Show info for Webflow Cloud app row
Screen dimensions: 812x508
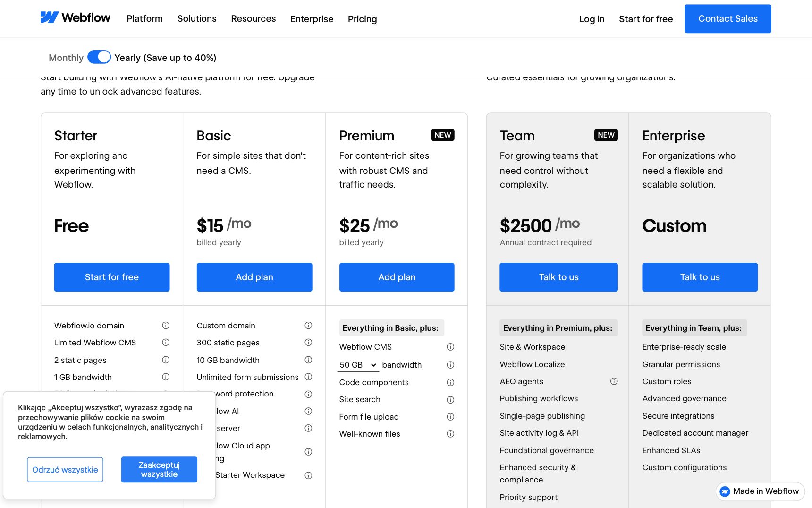click(308, 452)
